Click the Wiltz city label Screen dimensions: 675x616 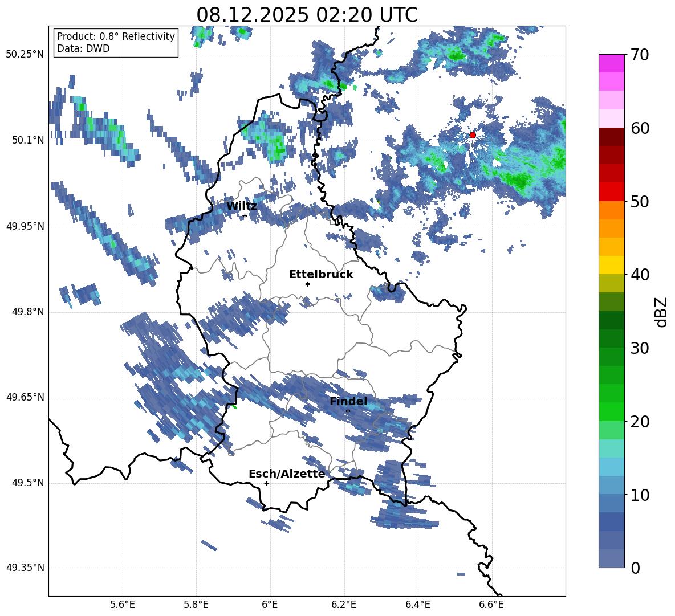[x=242, y=206]
